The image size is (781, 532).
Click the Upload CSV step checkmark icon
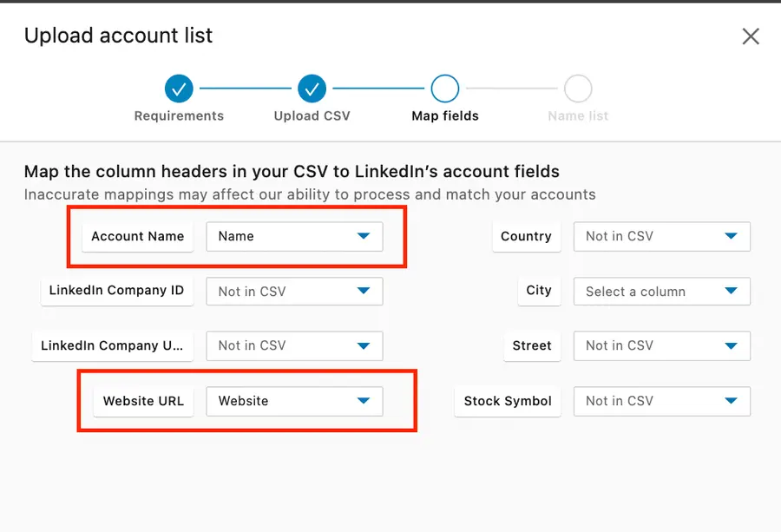coord(312,89)
